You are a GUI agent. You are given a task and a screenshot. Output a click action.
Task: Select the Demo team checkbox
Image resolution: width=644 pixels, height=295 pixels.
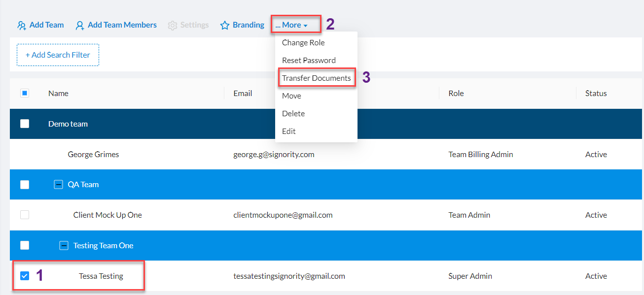[25, 124]
